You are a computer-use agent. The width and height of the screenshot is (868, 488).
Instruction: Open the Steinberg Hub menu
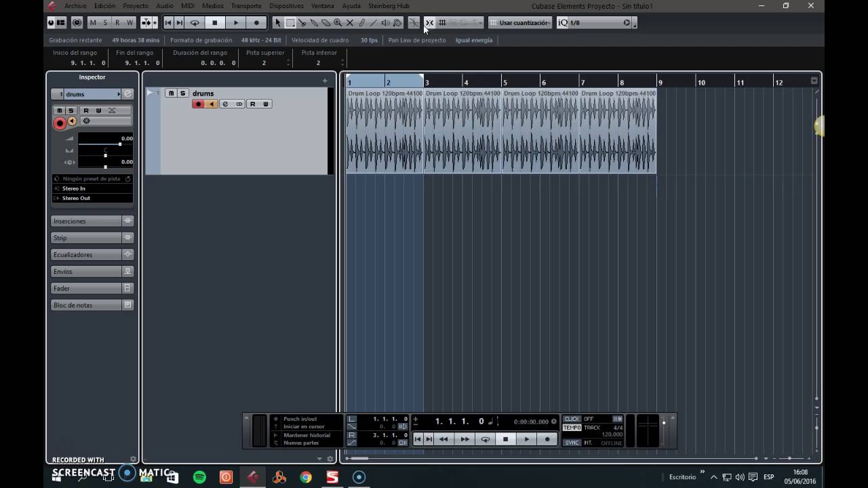click(389, 5)
